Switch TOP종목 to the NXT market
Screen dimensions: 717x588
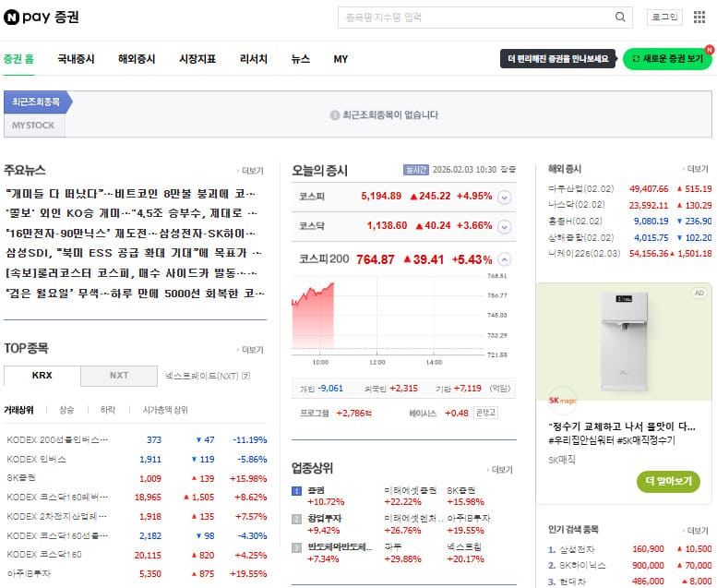[119, 376]
